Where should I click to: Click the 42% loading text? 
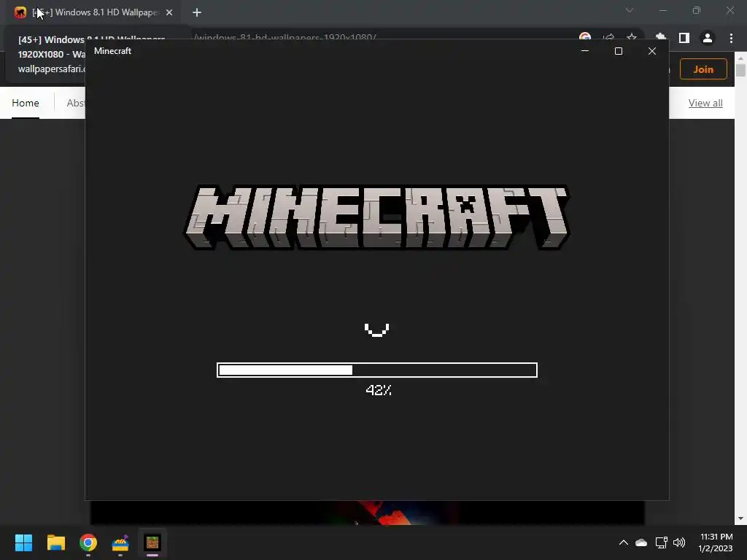[379, 390]
